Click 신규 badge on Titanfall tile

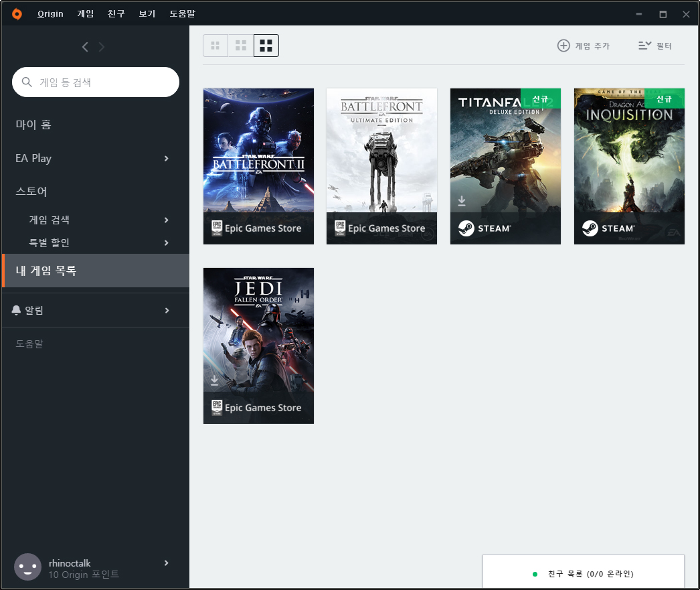click(541, 98)
